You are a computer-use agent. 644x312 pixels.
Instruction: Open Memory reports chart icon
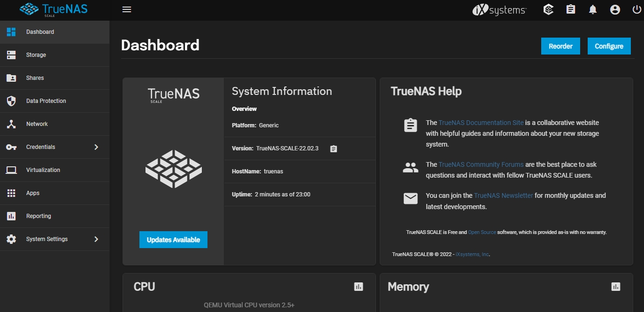(x=616, y=286)
